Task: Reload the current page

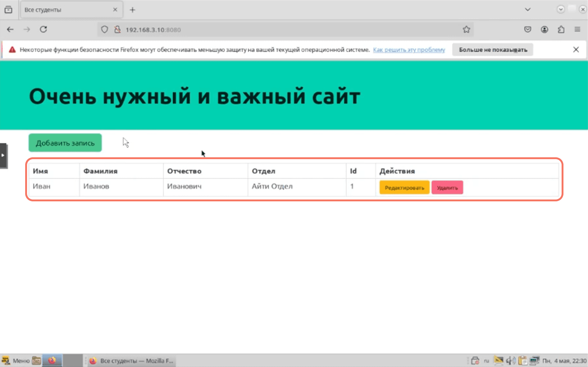Action: tap(43, 29)
